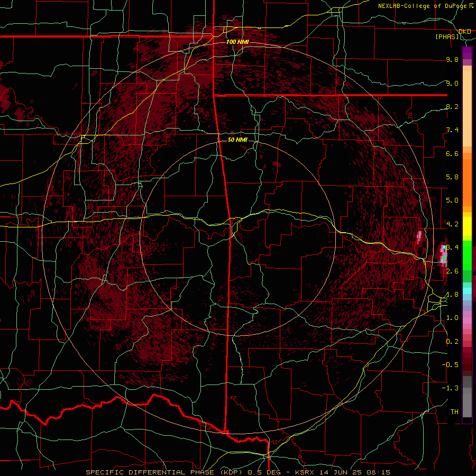476x476 pixels.
Task: Pick the bright green band of the color scale
Action: (467, 255)
